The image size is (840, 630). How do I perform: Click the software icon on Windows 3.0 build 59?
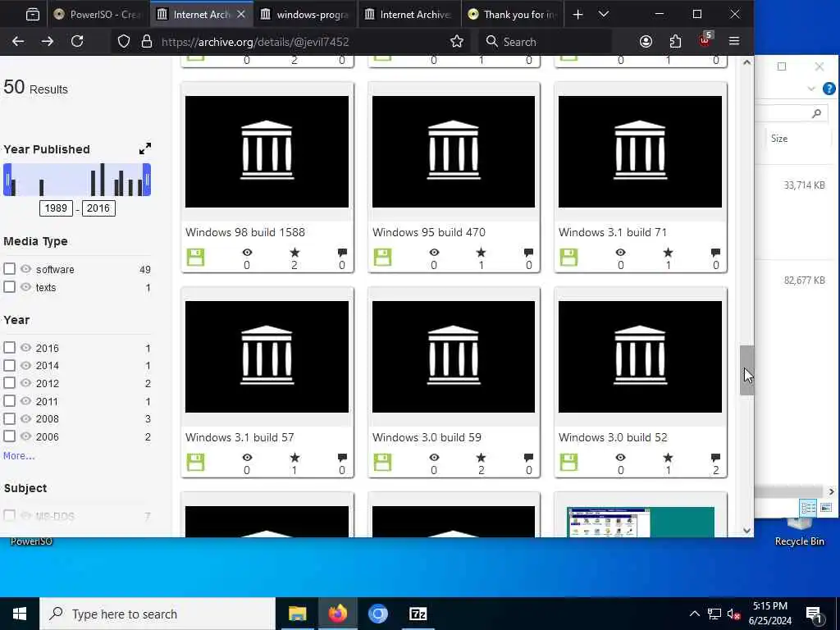tap(382, 463)
